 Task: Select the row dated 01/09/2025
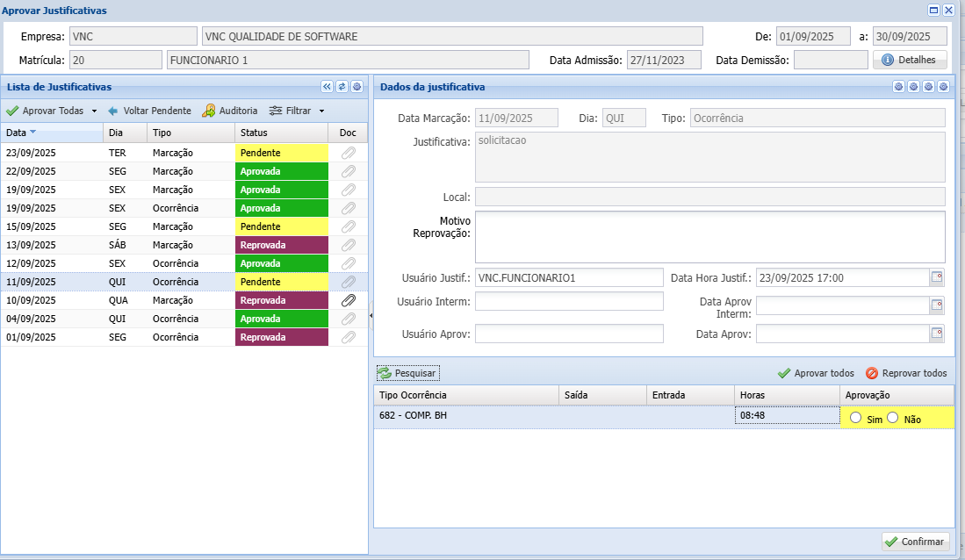pyautogui.click(x=184, y=337)
